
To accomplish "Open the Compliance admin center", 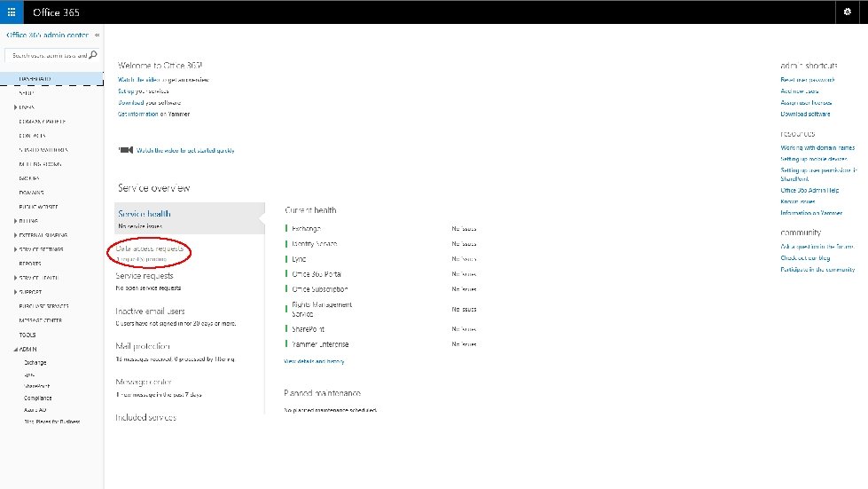I will pyautogui.click(x=37, y=398).
